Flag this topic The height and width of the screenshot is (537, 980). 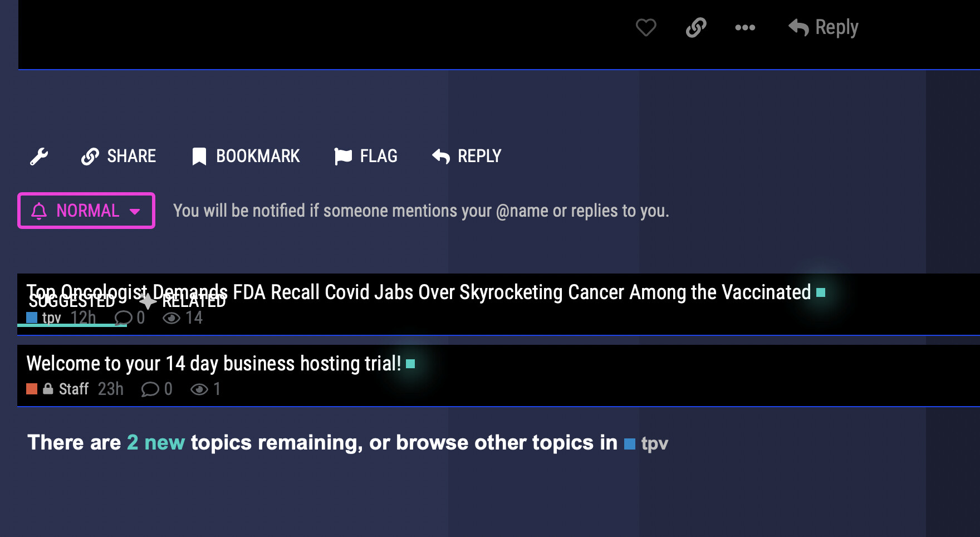366,157
